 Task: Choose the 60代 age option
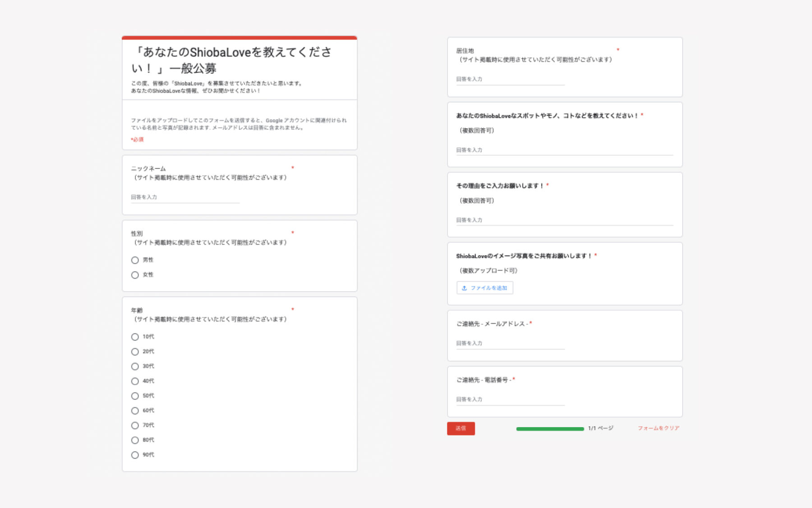coord(135,410)
